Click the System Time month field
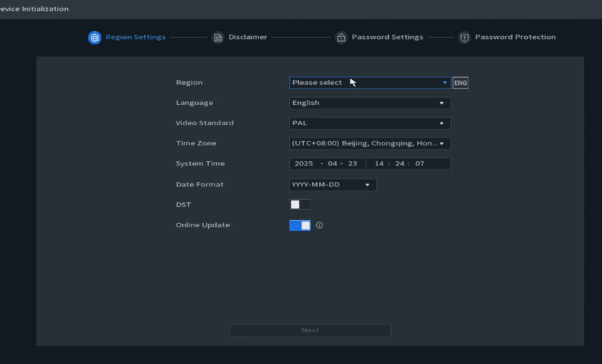 (x=332, y=164)
